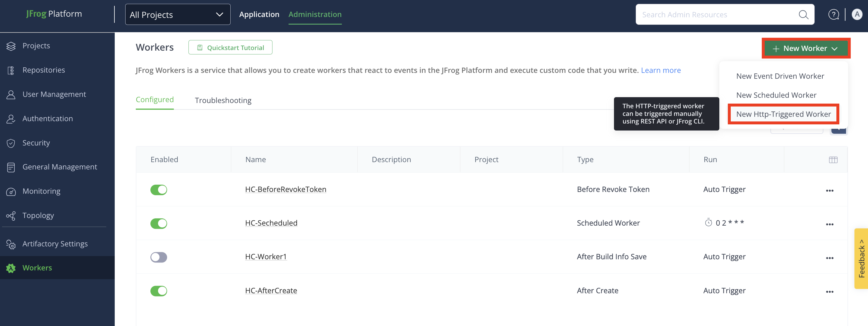Switch to the Troubleshooting tab
The height and width of the screenshot is (326, 868).
click(223, 100)
